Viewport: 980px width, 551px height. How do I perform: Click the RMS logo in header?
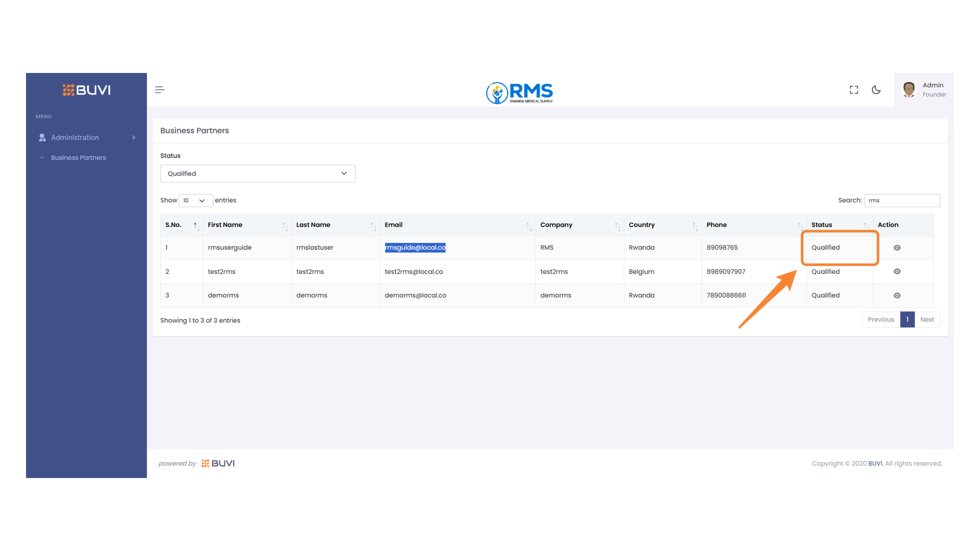[520, 92]
